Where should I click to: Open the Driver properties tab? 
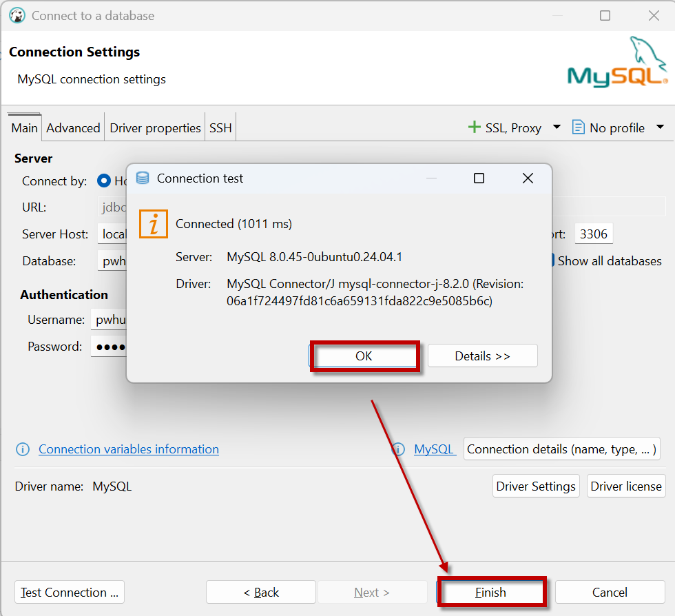pos(155,128)
